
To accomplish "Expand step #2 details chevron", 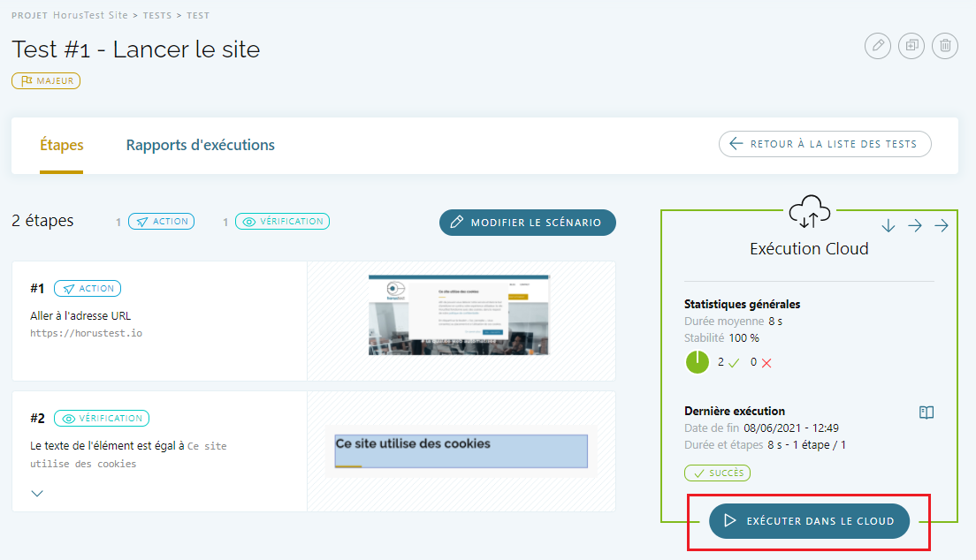I will (37, 494).
